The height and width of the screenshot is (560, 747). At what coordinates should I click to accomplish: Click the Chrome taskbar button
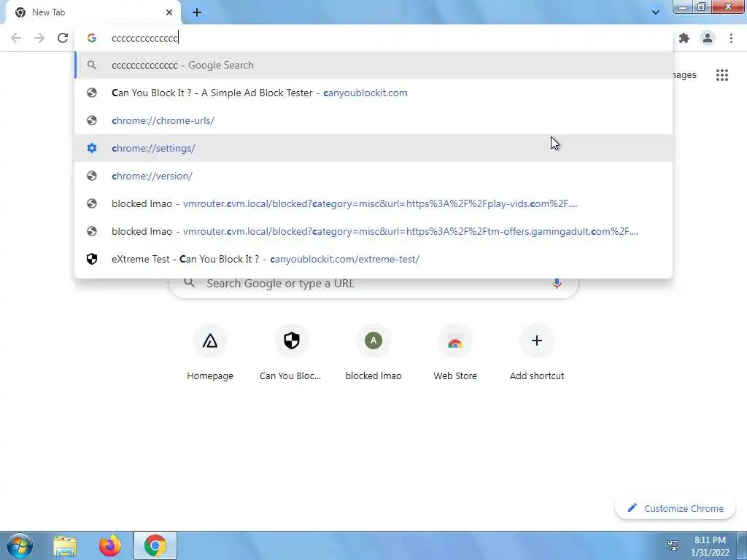pos(155,545)
